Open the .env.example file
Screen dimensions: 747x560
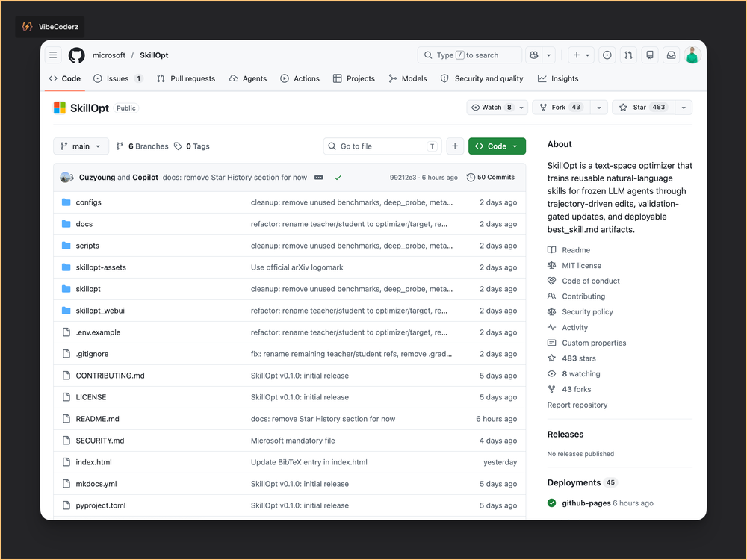[98, 332]
